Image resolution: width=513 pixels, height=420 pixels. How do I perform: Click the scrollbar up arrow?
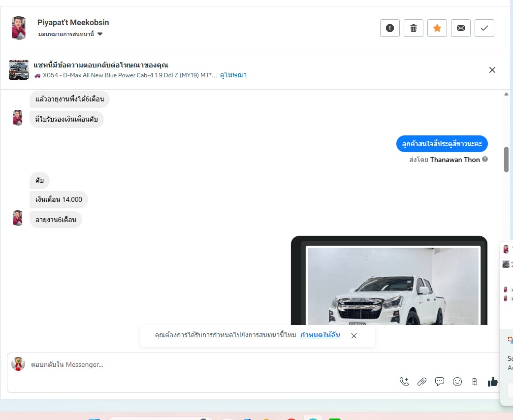click(x=507, y=94)
